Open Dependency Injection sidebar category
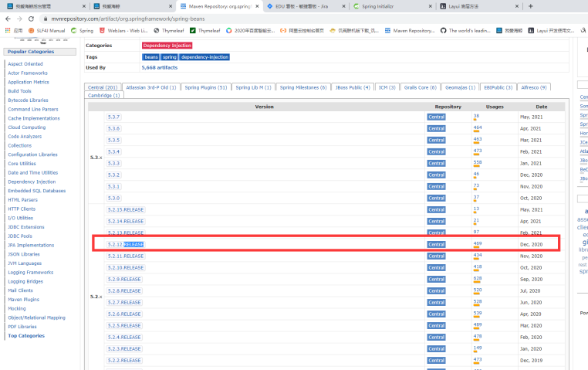 [x=32, y=182]
